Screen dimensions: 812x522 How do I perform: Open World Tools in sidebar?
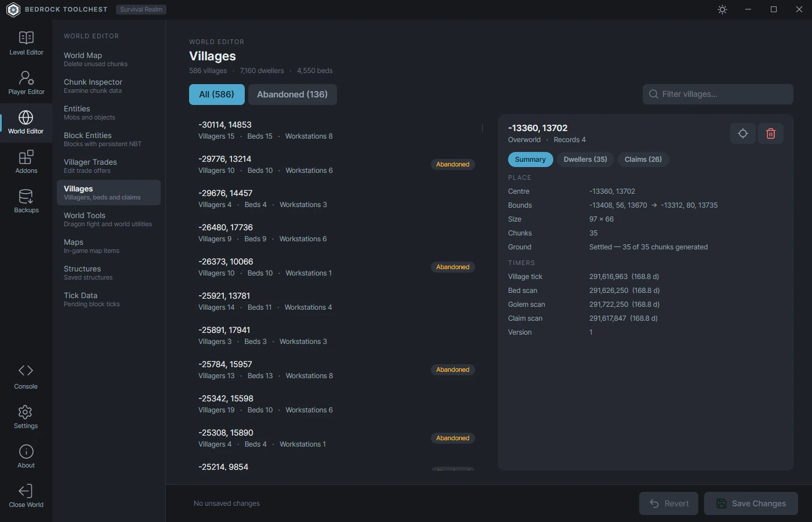coord(108,219)
